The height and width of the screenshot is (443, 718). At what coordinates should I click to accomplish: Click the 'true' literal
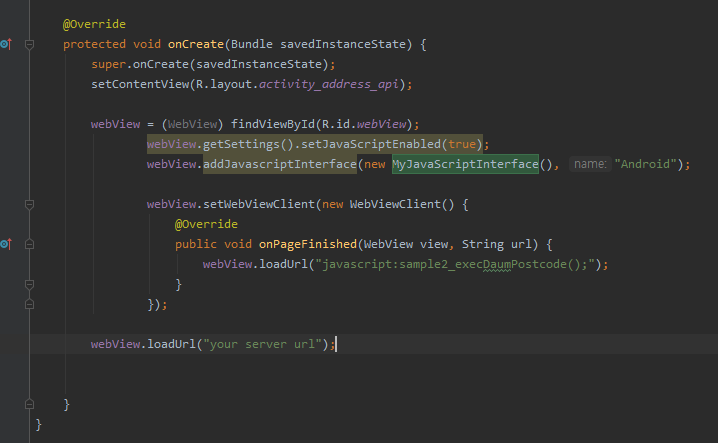[462, 144]
